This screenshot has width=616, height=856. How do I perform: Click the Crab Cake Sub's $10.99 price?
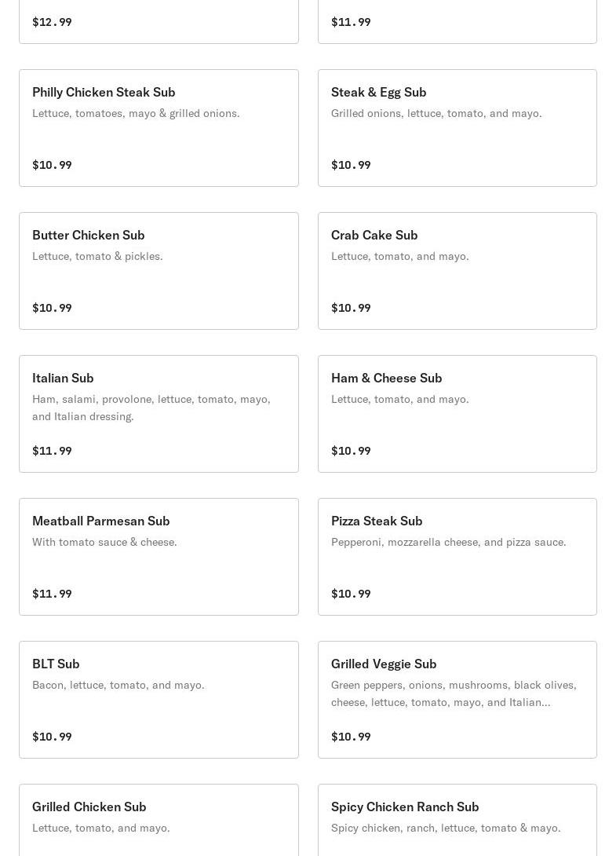click(x=351, y=308)
